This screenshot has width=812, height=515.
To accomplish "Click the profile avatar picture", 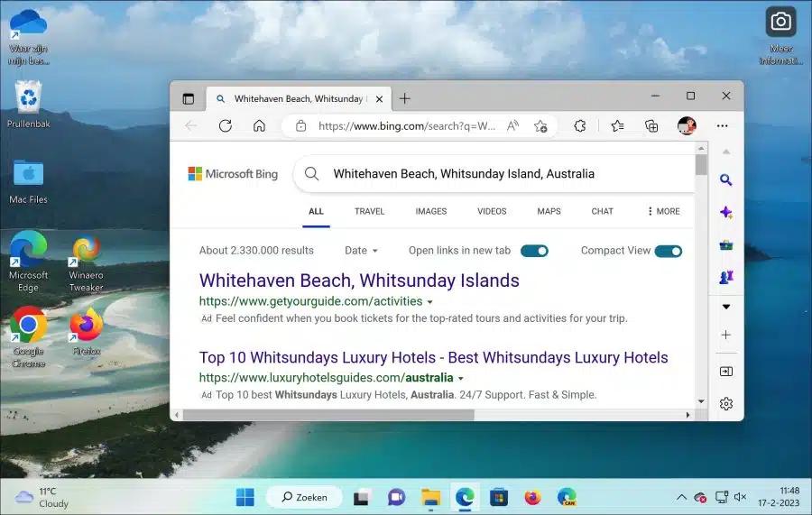I will [687, 125].
